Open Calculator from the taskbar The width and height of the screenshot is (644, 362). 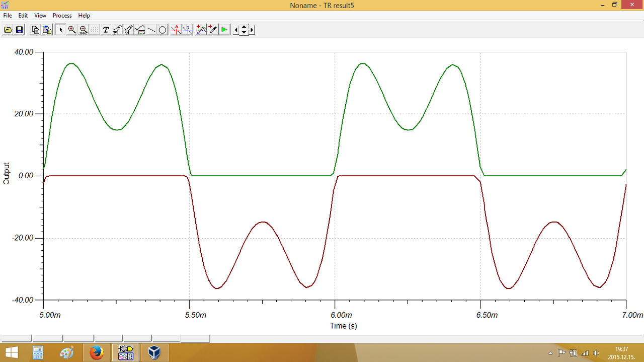click(x=38, y=352)
